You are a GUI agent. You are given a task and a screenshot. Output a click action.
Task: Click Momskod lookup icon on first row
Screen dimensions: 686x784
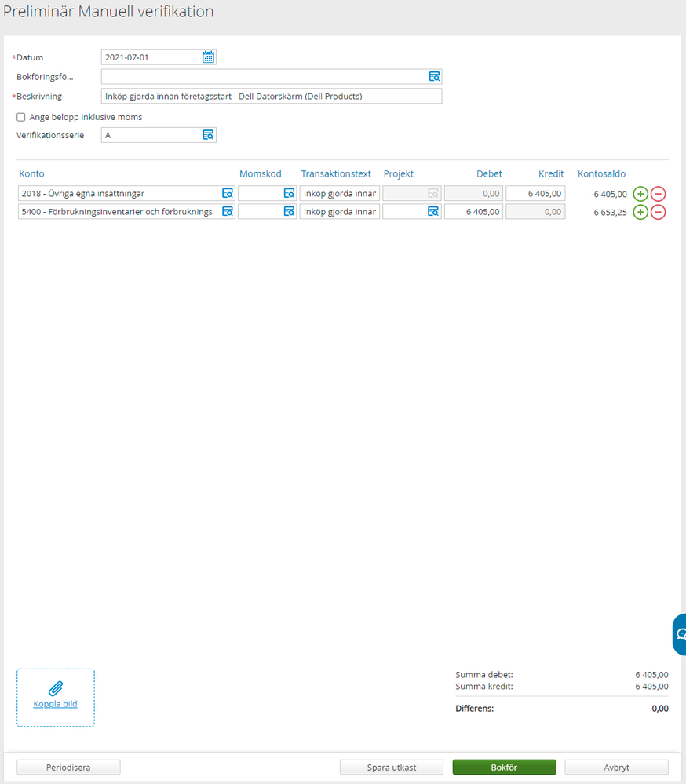[289, 193]
